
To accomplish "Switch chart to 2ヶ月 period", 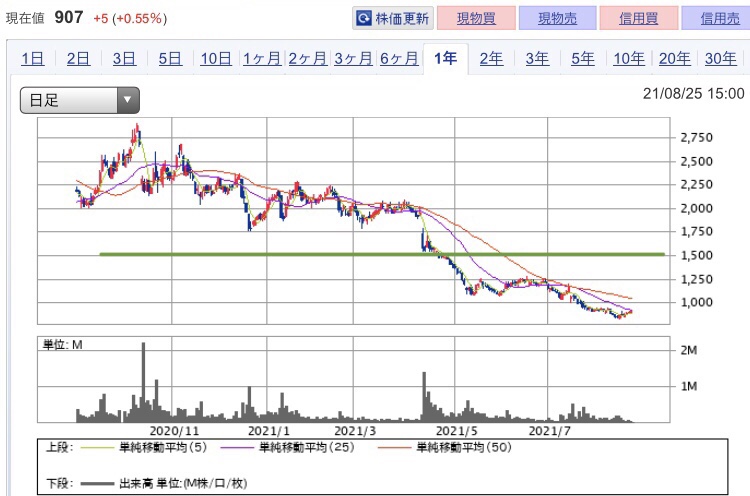I will coord(308,59).
